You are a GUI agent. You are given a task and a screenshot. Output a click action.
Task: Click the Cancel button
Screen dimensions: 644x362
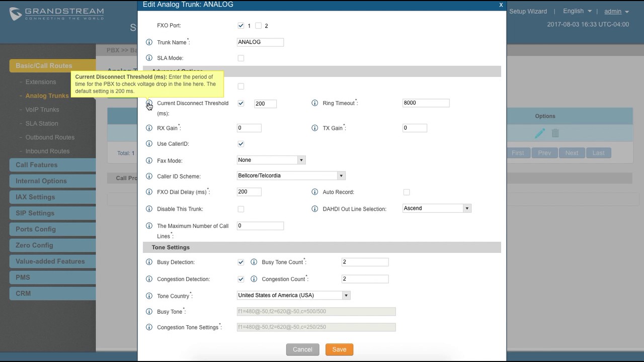click(302, 349)
